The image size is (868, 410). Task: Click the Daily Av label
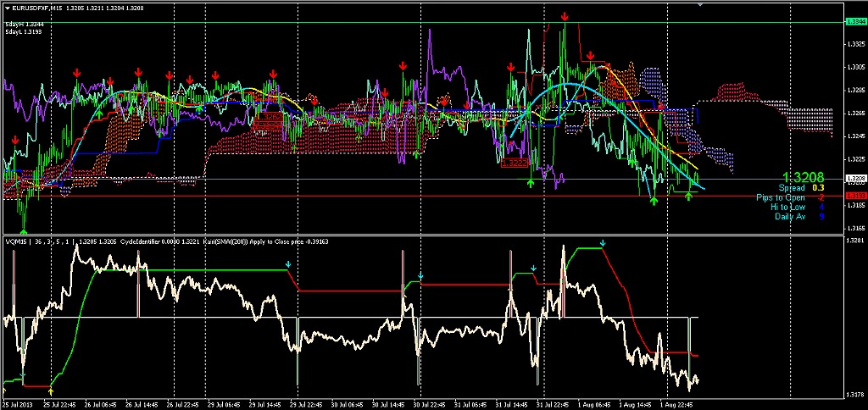pyautogui.click(x=789, y=216)
